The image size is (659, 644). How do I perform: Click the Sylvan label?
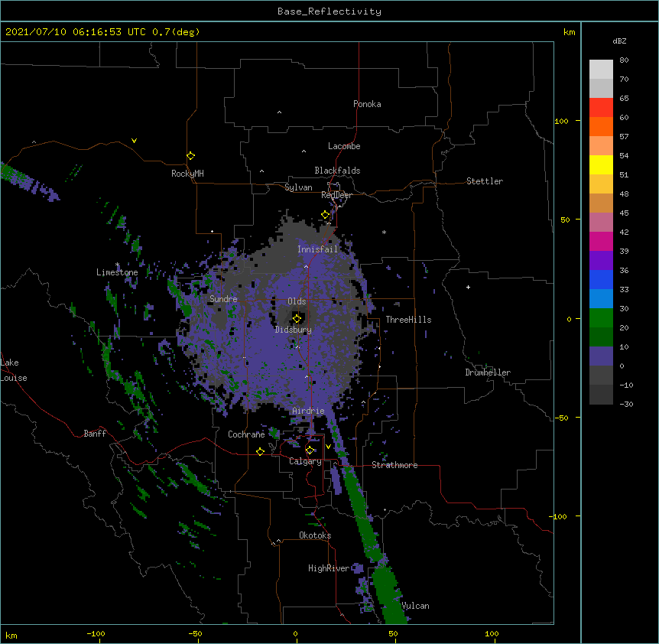[x=298, y=187]
